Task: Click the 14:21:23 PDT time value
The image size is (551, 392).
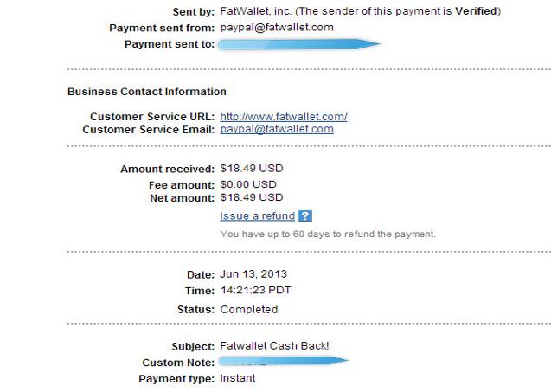Action: [256, 291]
